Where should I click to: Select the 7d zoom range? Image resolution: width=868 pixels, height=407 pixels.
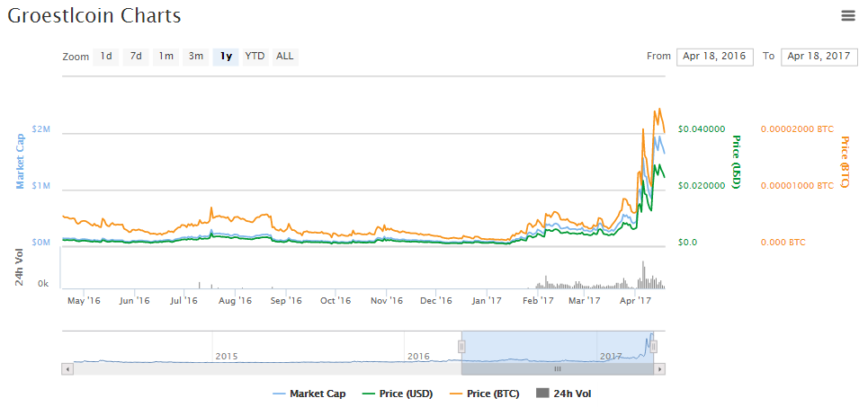click(x=136, y=57)
